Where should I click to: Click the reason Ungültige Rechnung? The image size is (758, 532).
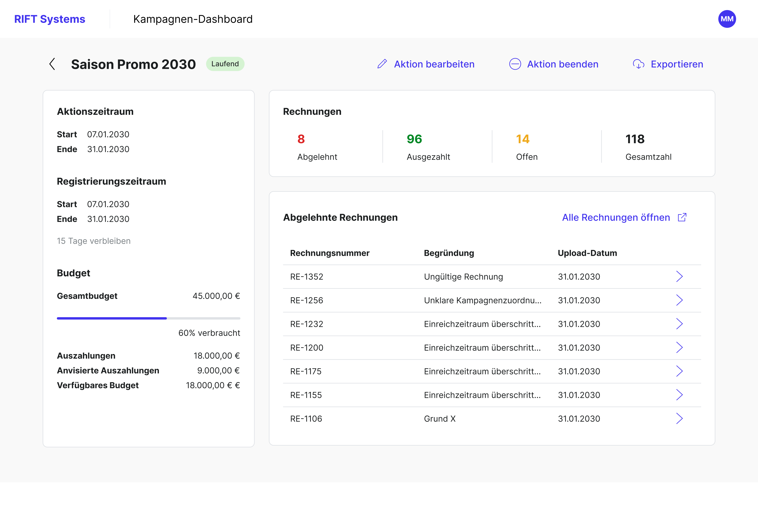pyautogui.click(x=463, y=277)
